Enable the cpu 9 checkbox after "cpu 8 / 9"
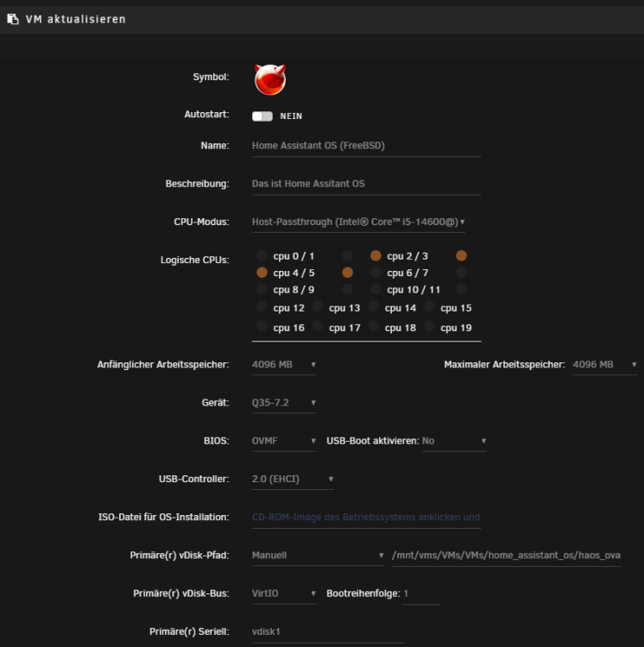Image resolution: width=644 pixels, height=647 pixels. click(348, 289)
